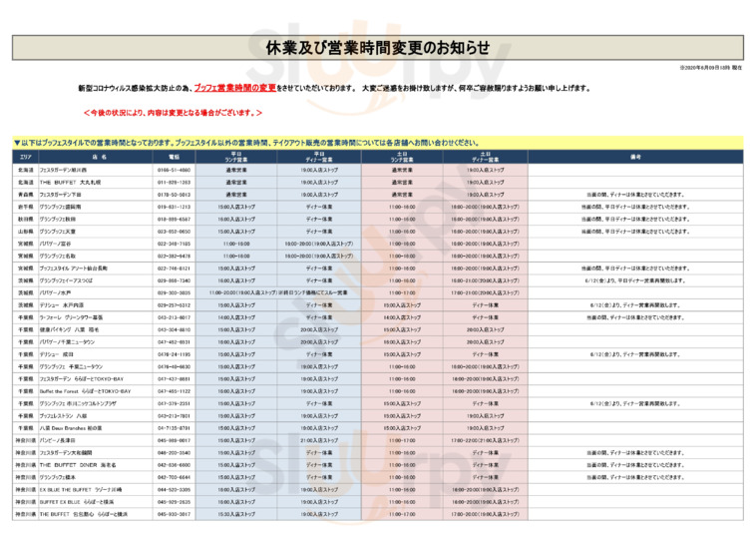Select store name フェスタガーデン大和鶴間

pyautogui.click(x=66, y=453)
